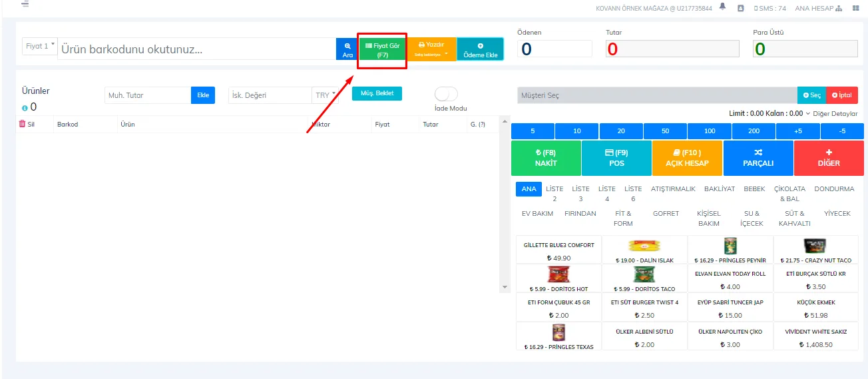Expand Diğer Detaylar
Viewport: 868px width, 379px height.
tap(831, 114)
